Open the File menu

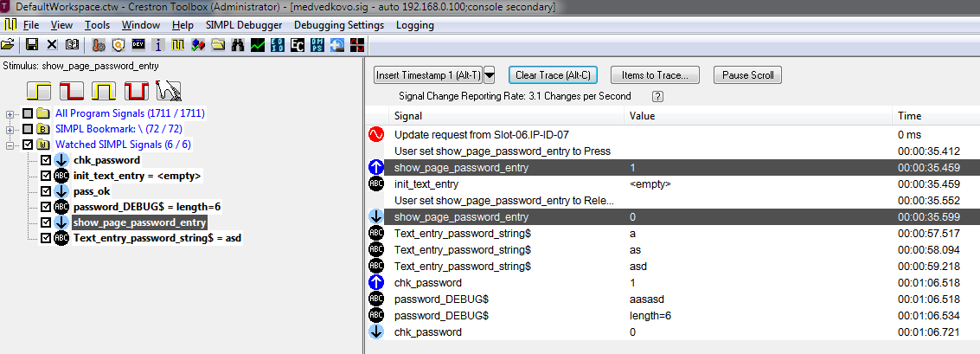pos(31,25)
